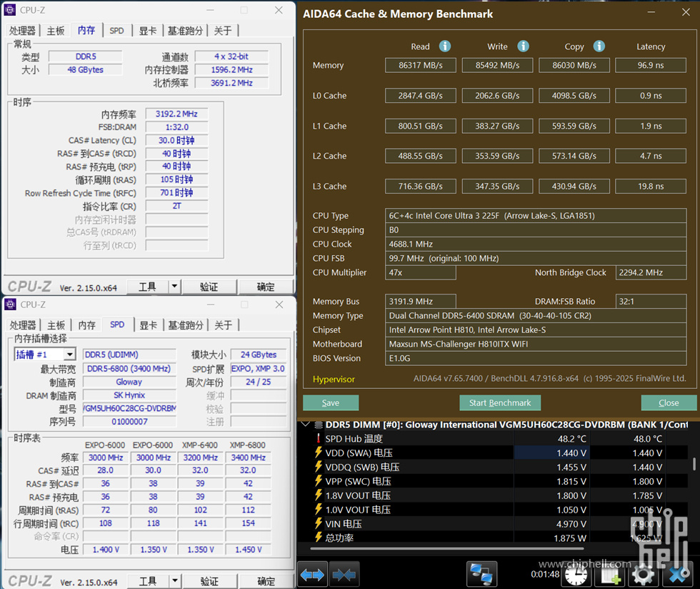Viewport: 700px width, 589px height.
Task: Click the Motherboard value Maxsun MS-Challenger H810ITX WIFI
Action: tap(536, 344)
